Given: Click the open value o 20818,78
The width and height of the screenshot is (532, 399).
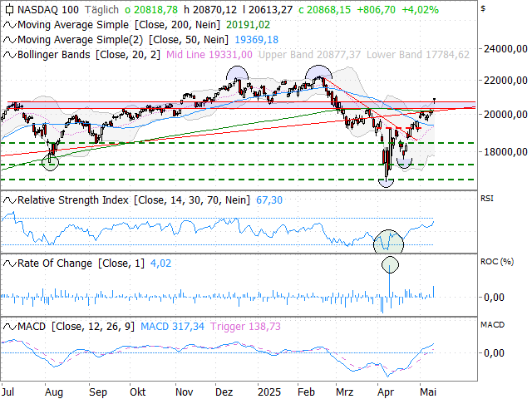Looking at the screenshot, I should 151,10.
